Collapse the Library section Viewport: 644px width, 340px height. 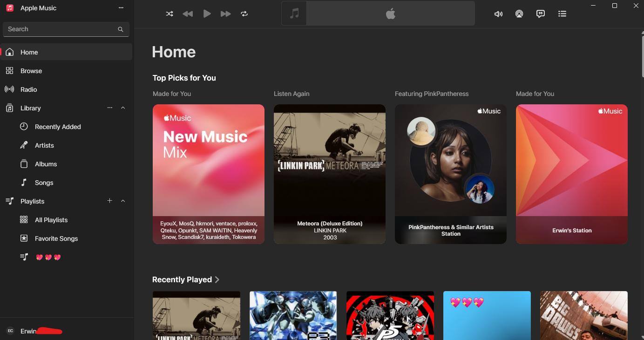(x=123, y=108)
